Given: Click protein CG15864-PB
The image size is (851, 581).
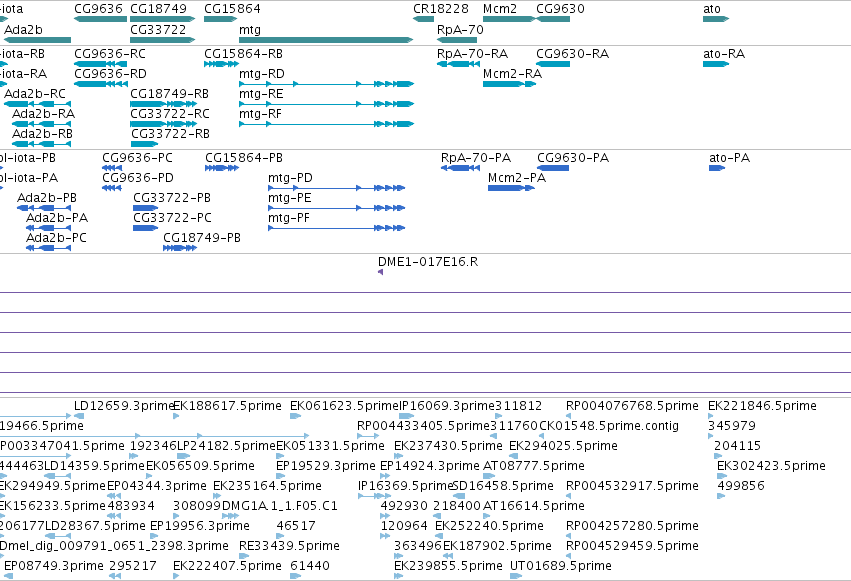Looking at the screenshot, I should [x=222, y=168].
